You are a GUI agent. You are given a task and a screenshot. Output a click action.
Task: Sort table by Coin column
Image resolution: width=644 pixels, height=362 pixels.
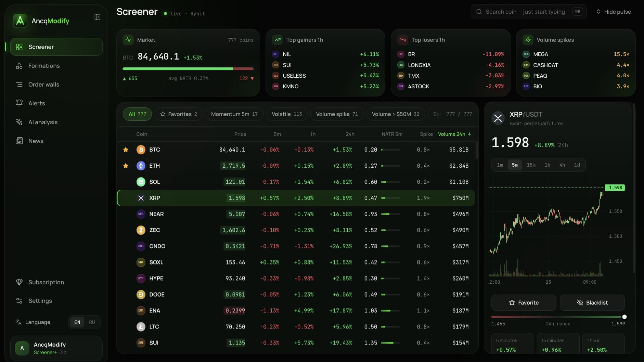pyautogui.click(x=142, y=134)
